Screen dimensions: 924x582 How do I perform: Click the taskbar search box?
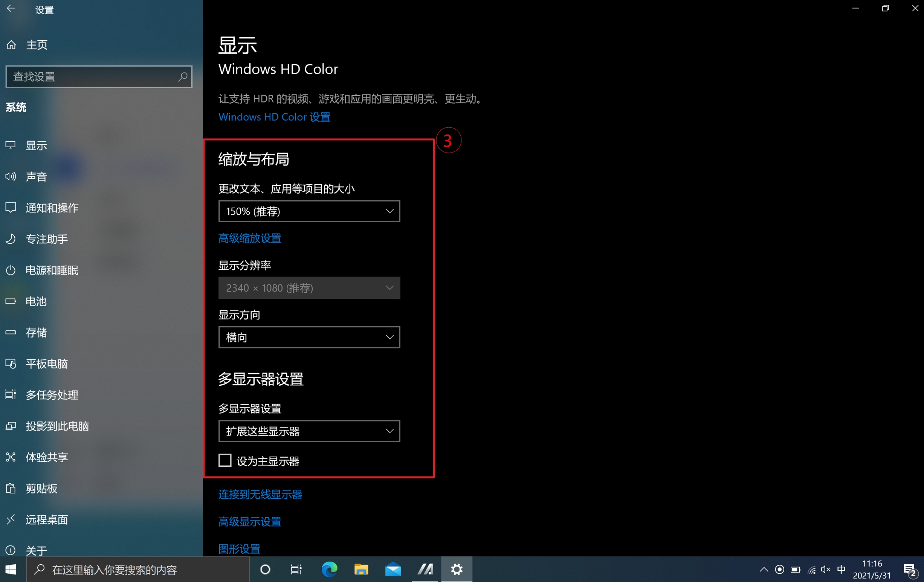coord(138,569)
